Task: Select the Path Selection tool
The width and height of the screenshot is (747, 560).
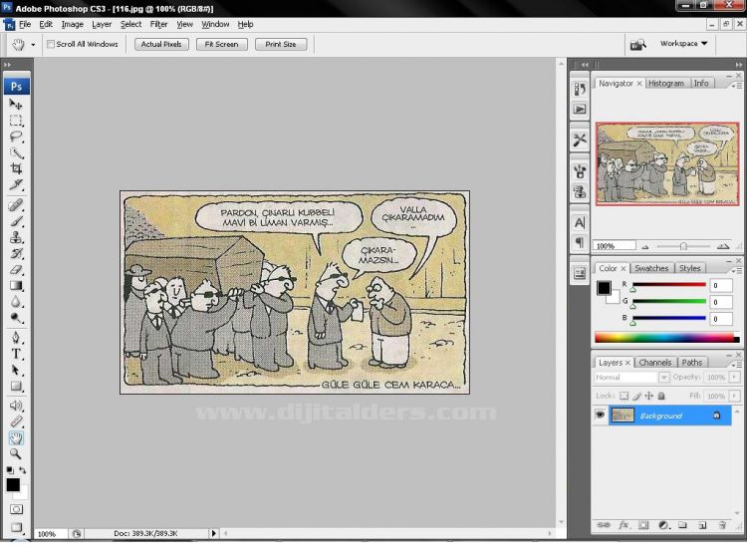Action: point(16,371)
